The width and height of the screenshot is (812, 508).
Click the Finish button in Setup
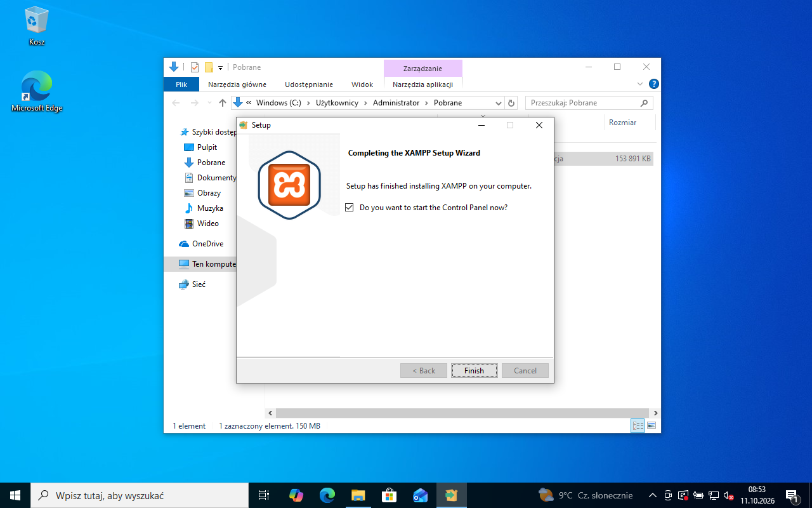pos(474,371)
